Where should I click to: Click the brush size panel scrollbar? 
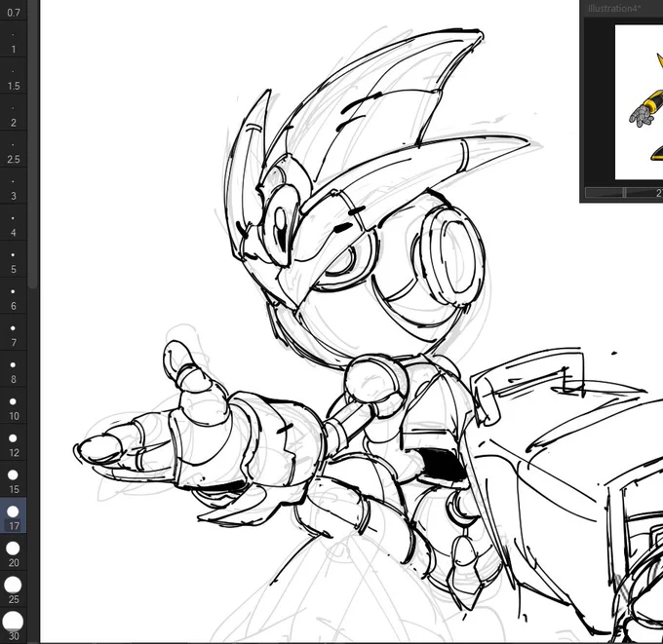33,143
